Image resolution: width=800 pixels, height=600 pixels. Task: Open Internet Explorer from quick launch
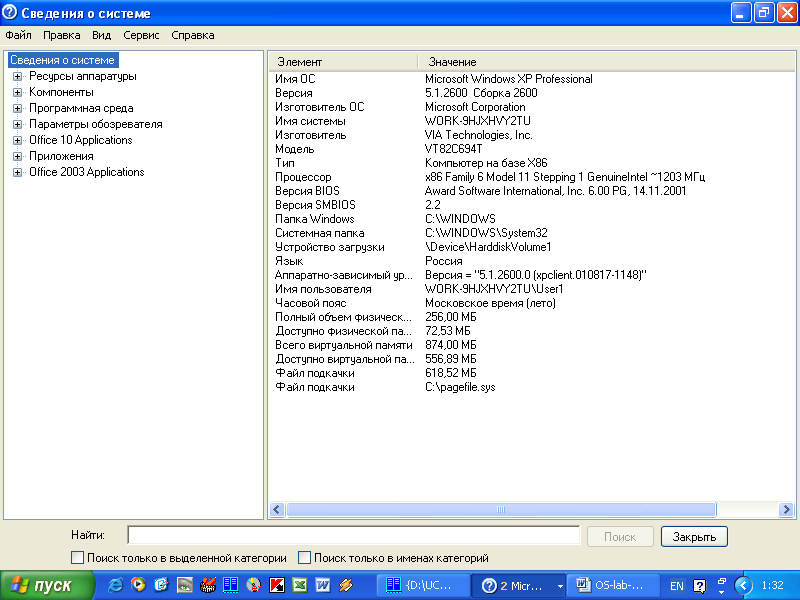(115, 585)
